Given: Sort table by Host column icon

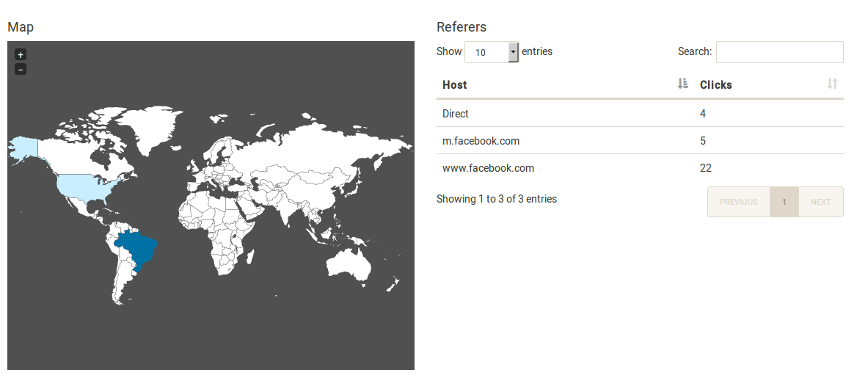Looking at the screenshot, I should point(683,84).
